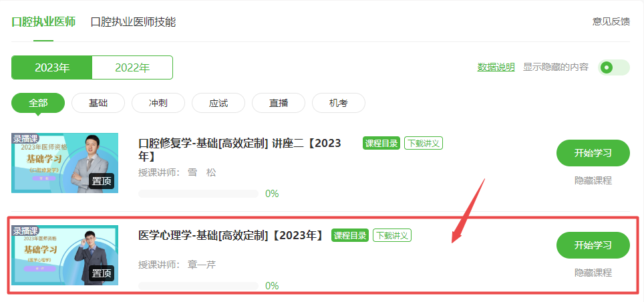Open 课程目录 for 口腔修复学 course
Screen dimensions: 644x302
pyautogui.click(x=381, y=143)
